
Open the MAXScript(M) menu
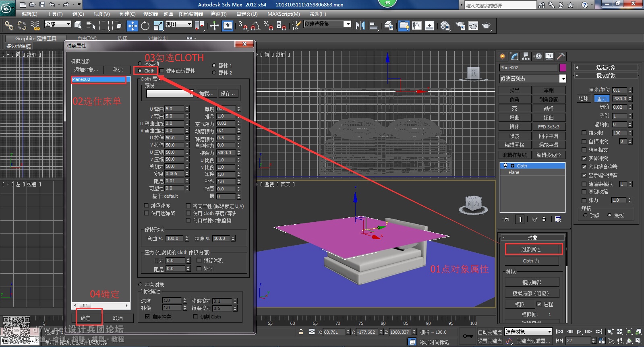point(284,14)
